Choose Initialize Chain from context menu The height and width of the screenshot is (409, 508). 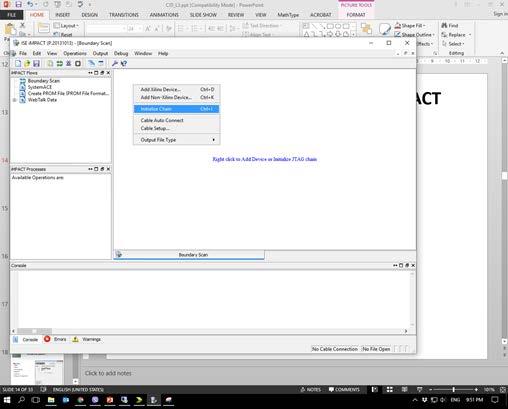(x=176, y=109)
